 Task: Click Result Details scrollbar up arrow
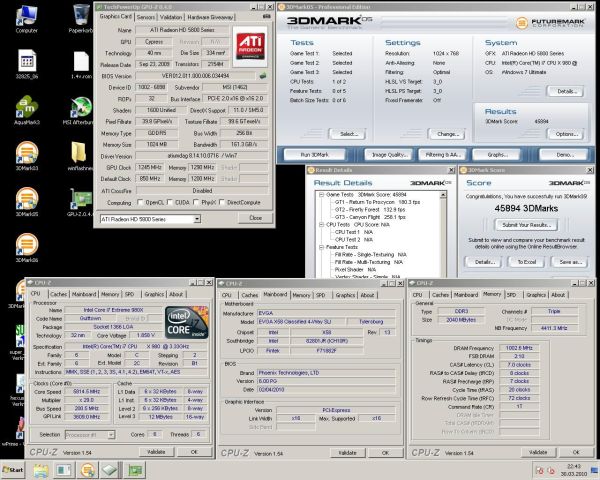pos(443,195)
